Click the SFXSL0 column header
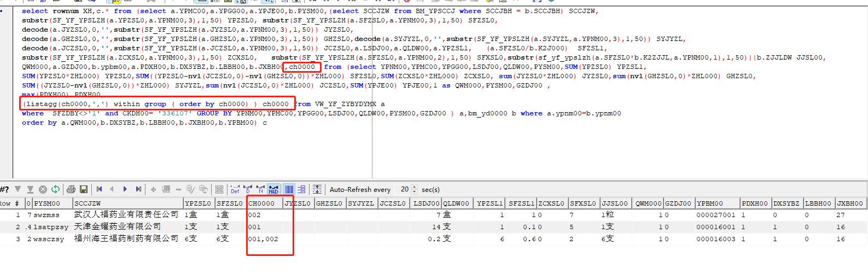Image resolution: width=868 pixels, height=274 pixels. tap(583, 203)
